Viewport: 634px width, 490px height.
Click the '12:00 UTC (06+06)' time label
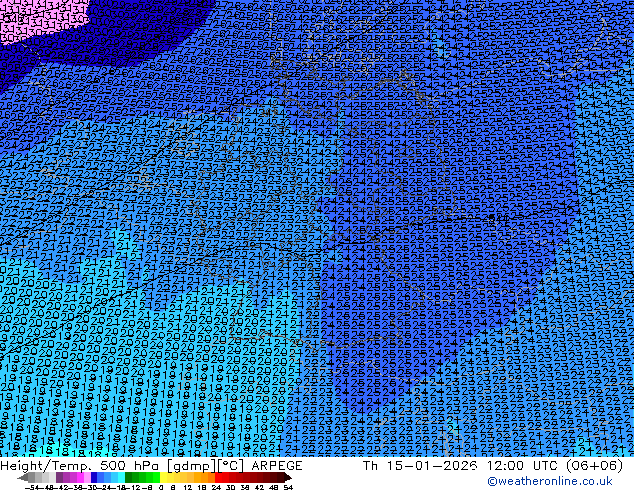554,466
